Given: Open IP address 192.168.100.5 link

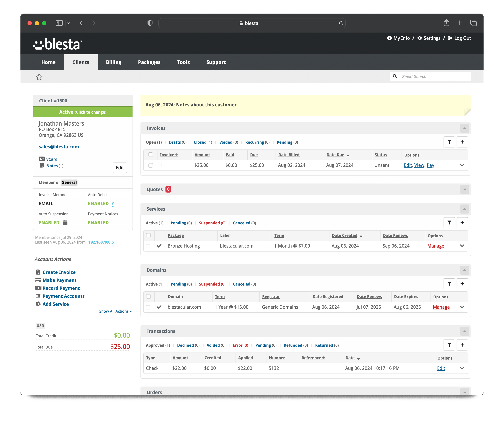Looking at the screenshot, I should [x=101, y=242].
